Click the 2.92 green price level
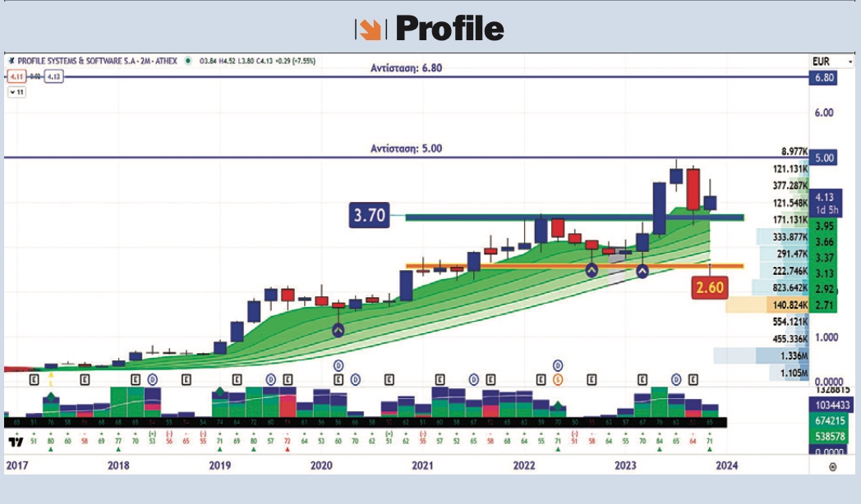 [x=824, y=289]
